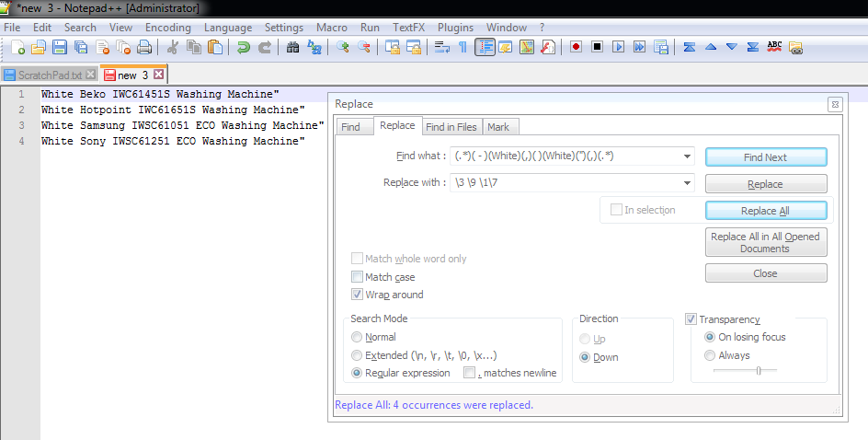868x440 pixels.
Task: Create a new document via toolbar icon
Action: pos(17,48)
